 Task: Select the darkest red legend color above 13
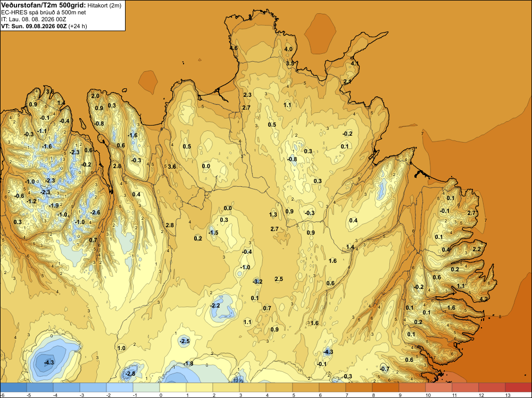tap(518, 387)
